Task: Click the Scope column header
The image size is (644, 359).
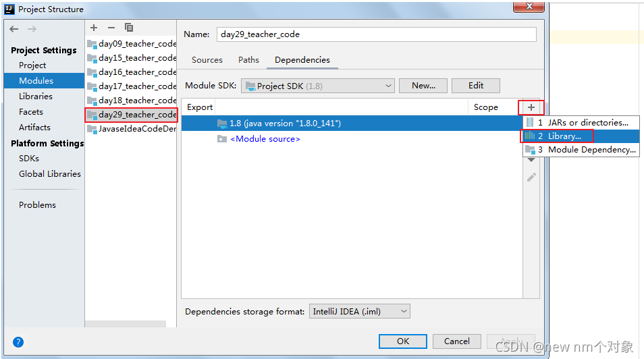Action: click(x=486, y=107)
